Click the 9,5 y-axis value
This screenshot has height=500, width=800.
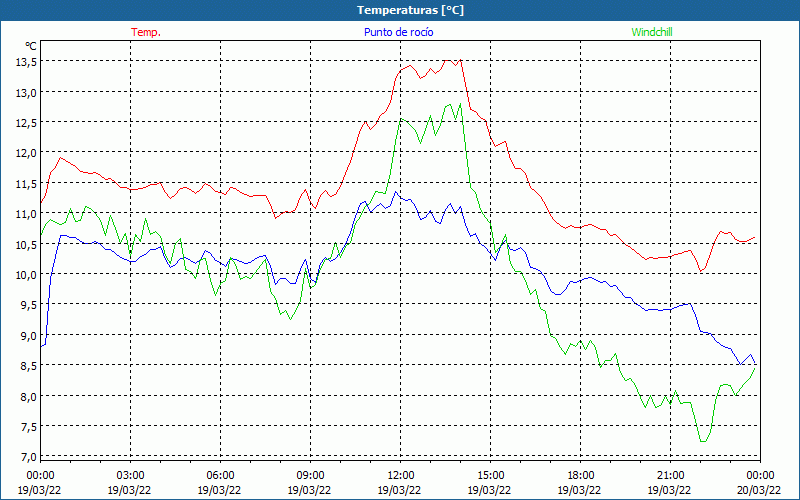point(28,305)
